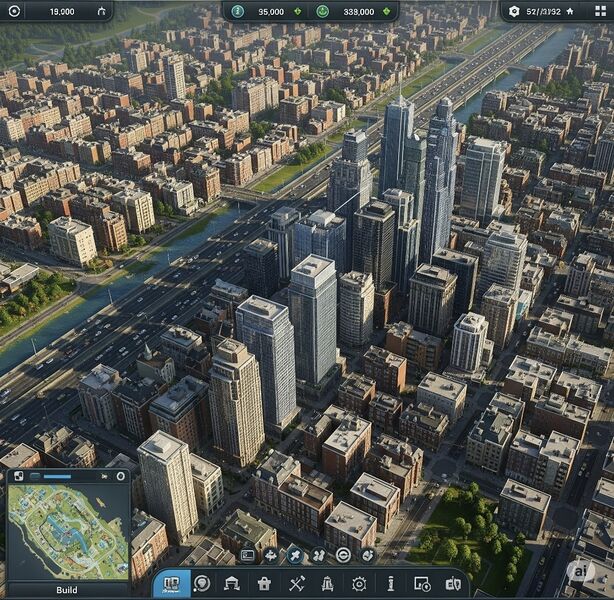
Task: Click the small flag icon above minimap
Action: (104, 476)
